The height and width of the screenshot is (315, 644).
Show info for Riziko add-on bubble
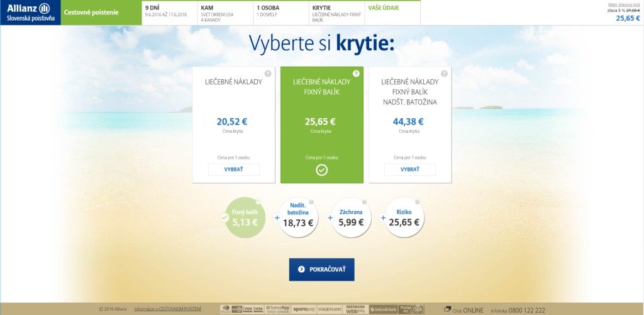pyautogui.click(x=417, y=202)
